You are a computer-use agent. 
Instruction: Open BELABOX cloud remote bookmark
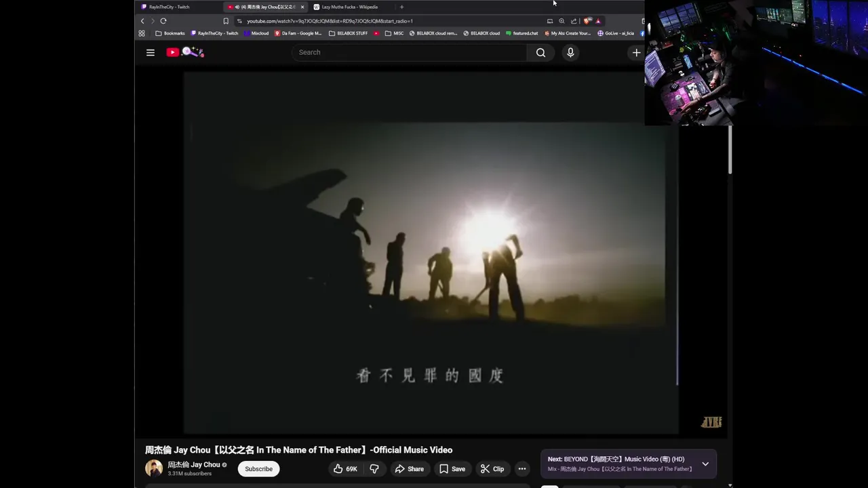click(433, 33)
